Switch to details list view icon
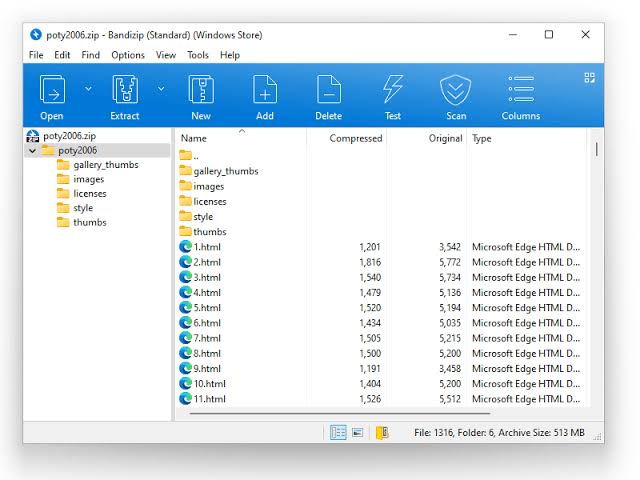640x480 pixels. tap(338, 432)
